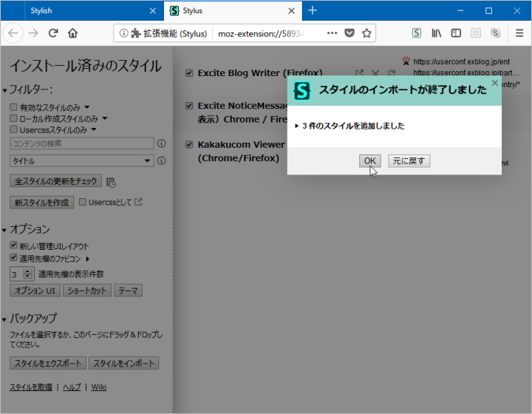Toggle the sidebars view icon
532x414 pixels.
point(456,33)
